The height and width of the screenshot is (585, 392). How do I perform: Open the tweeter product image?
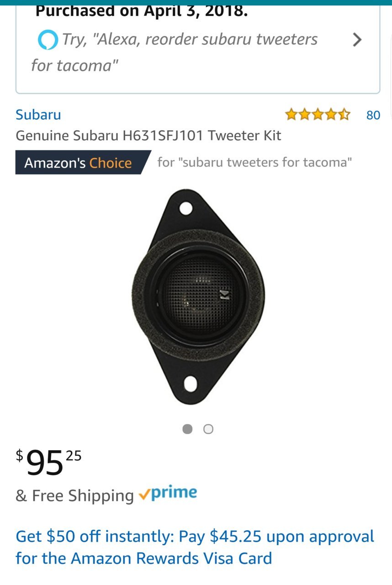198,297
